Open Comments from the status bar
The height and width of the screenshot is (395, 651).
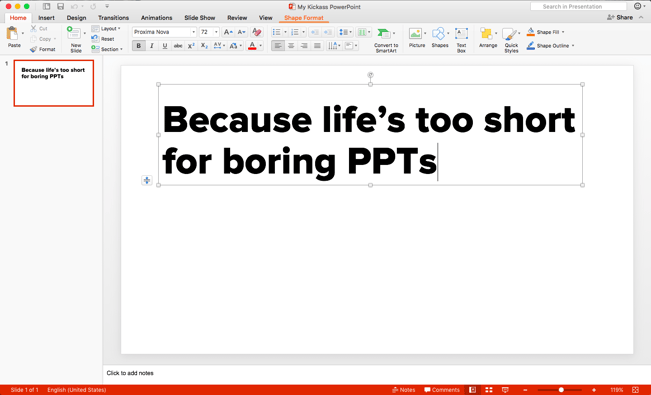[x=442, y=390]
